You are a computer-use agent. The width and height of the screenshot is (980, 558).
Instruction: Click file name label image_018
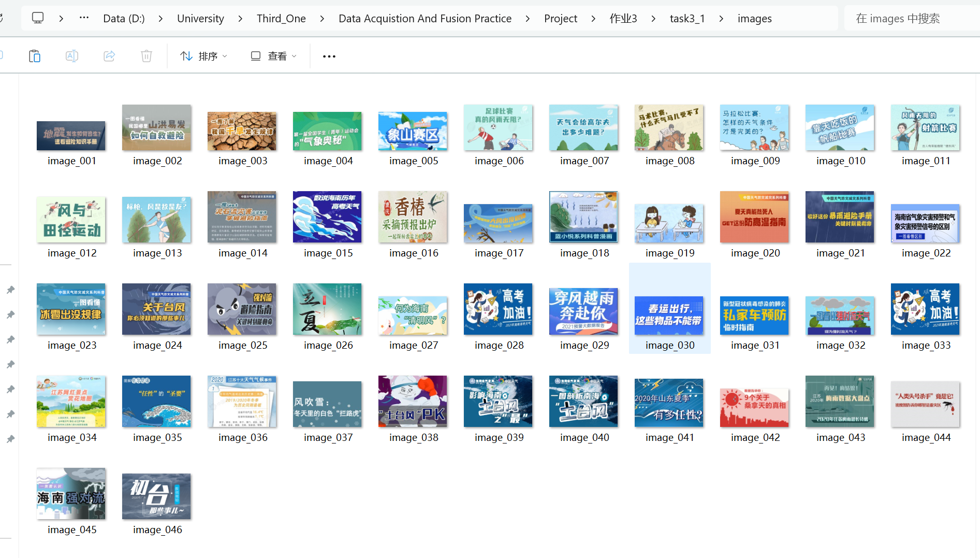pyautogui.click(x=584, y=253)
